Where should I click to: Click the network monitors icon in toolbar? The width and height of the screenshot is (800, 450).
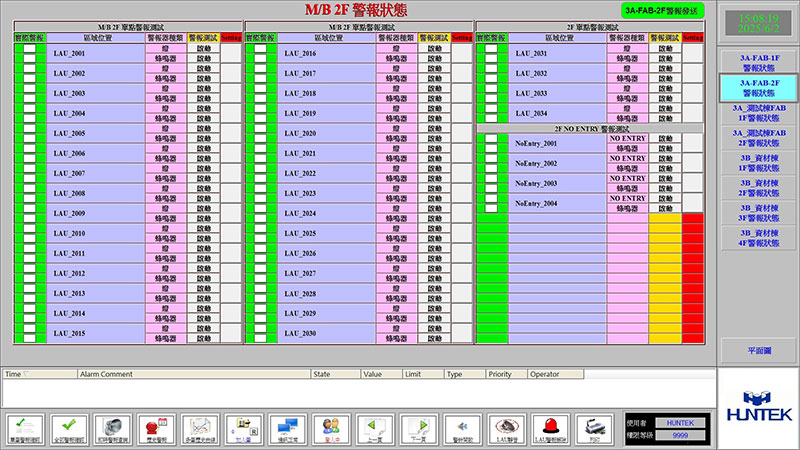click(x=285, y=427)
